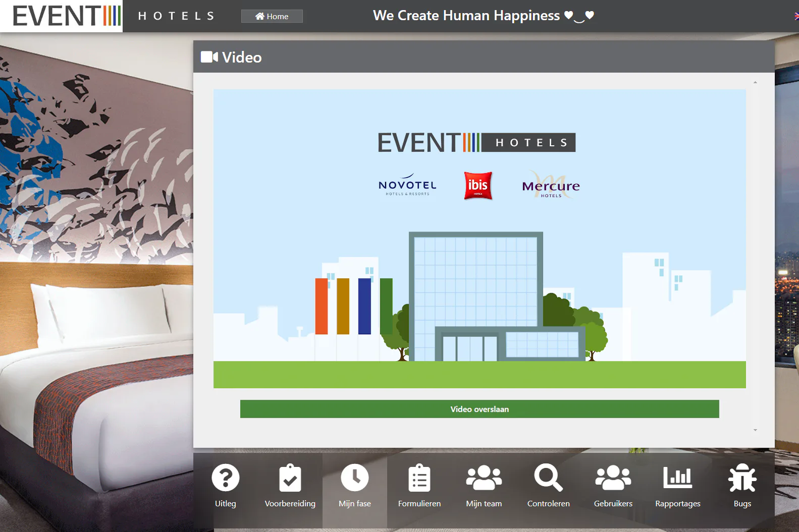Viewport: 799px width, 532px height.
Task: Click the EVENT Hotels logo top-left
Action: point(66,16)
